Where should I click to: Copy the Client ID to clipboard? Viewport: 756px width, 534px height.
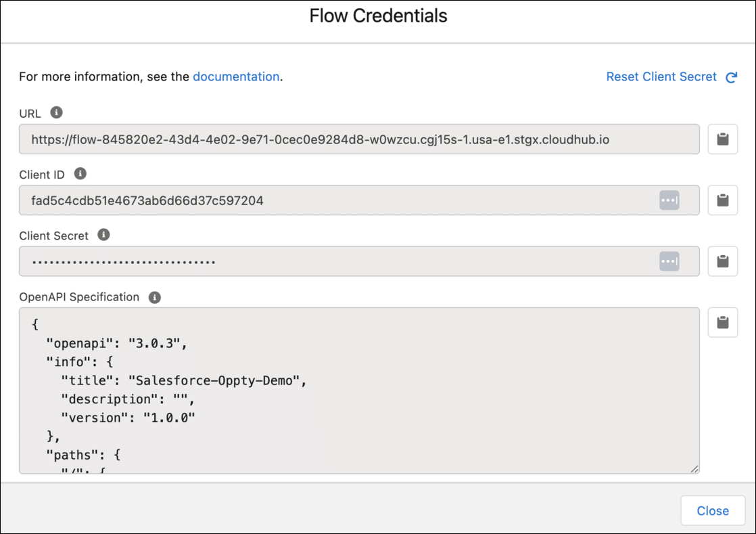pos(722,200)
